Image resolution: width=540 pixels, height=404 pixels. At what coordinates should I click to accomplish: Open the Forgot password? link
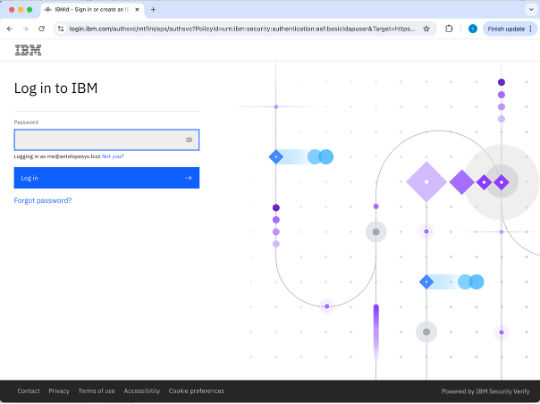(43, 200)
